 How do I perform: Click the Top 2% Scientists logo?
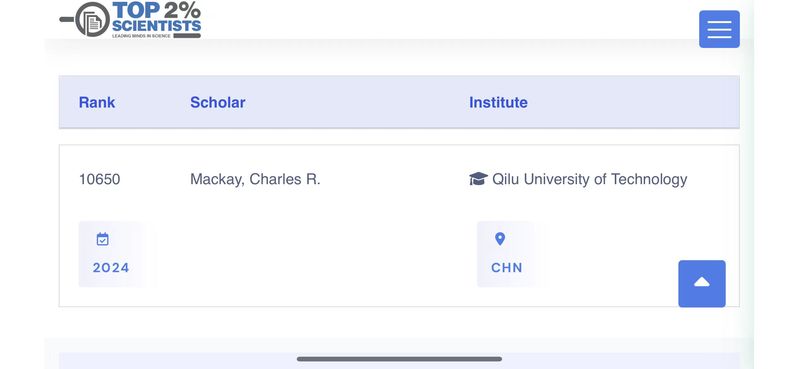[x=130, y=19]
